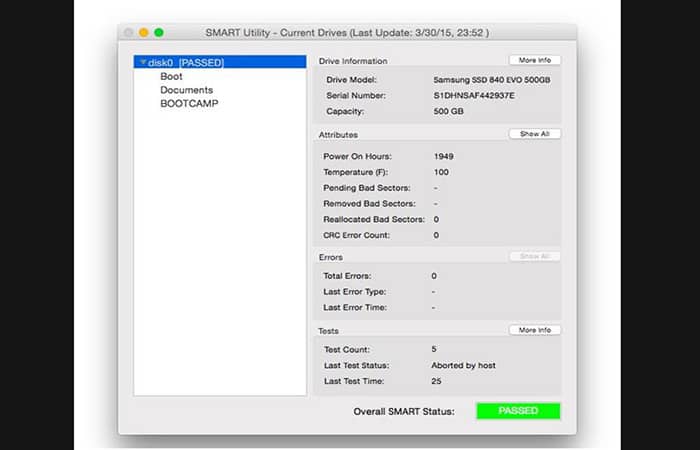Click the Attributes section header
This screenshot has height=450, width=700.
[338, 134]
